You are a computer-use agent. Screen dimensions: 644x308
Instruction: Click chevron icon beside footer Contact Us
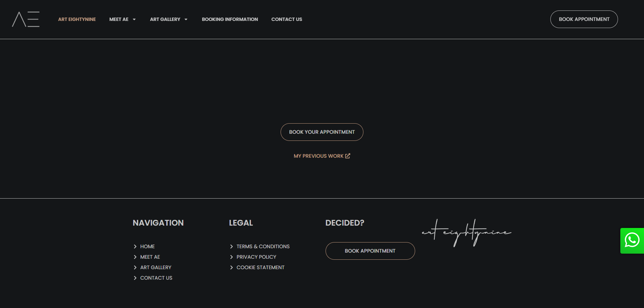(x=135, y=278)
